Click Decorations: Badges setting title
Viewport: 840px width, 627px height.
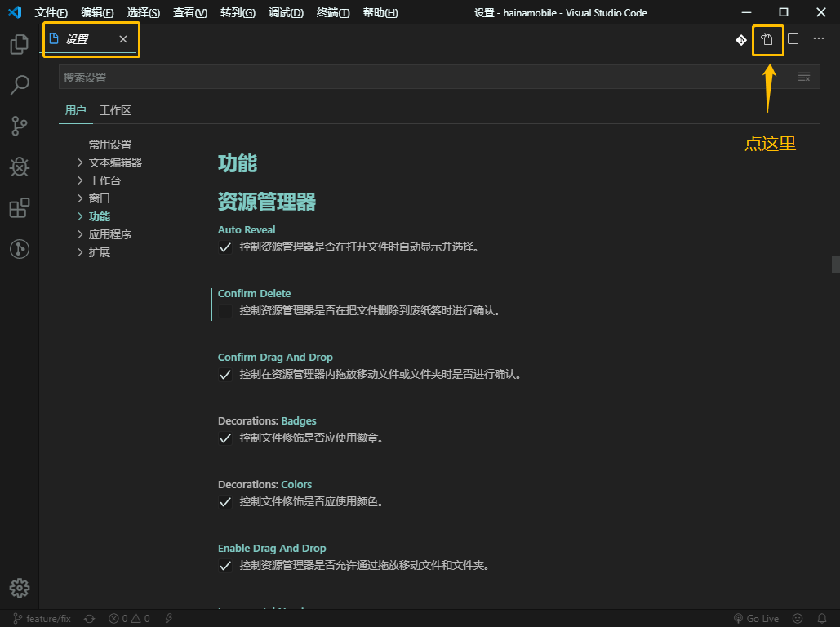[x=267, y=421]
